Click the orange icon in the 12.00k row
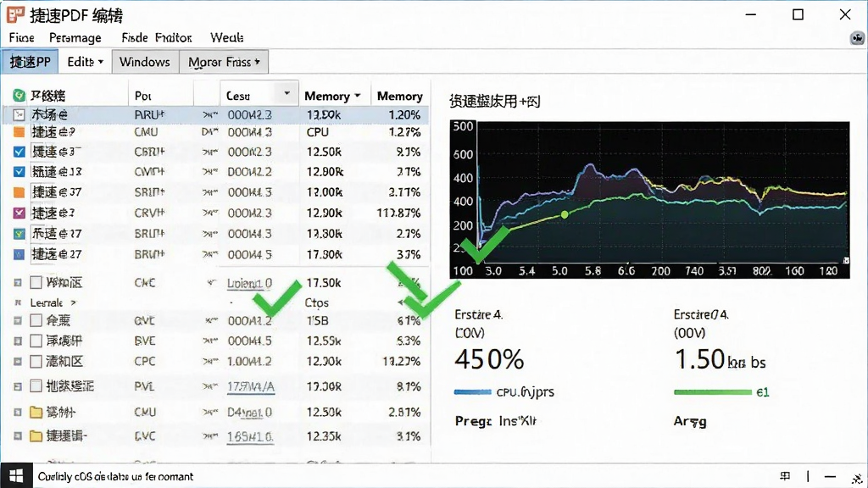The height and width of the screenshot is (488, 868). pos(19,192)
